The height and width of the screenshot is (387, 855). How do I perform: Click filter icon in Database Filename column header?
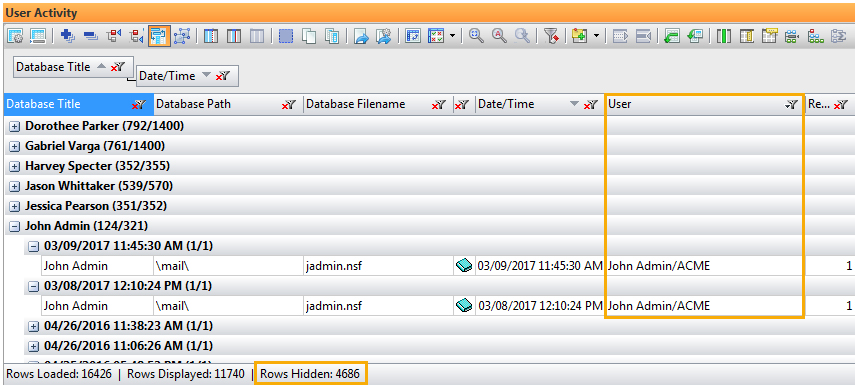point(439,105)
